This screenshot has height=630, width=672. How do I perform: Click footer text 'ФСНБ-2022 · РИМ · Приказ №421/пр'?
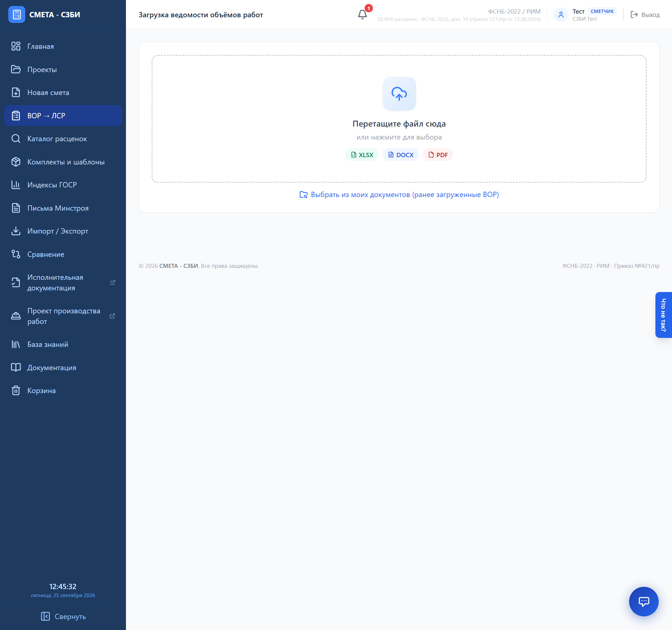click(611, 266)
